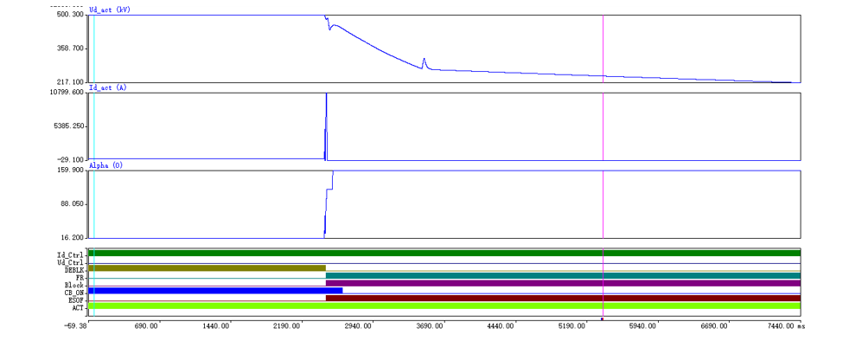Click the FR signal label
The image size is (868, 341).
pos(80,277)
